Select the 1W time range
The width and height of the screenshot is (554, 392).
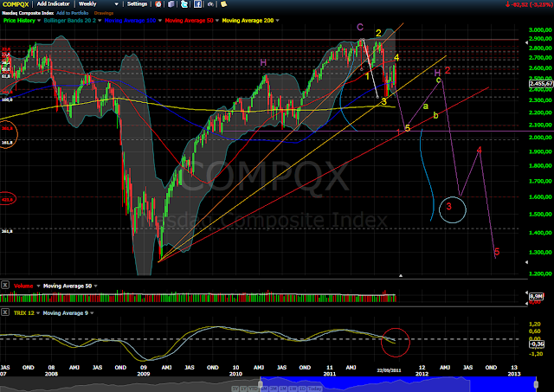coord(293,389)
